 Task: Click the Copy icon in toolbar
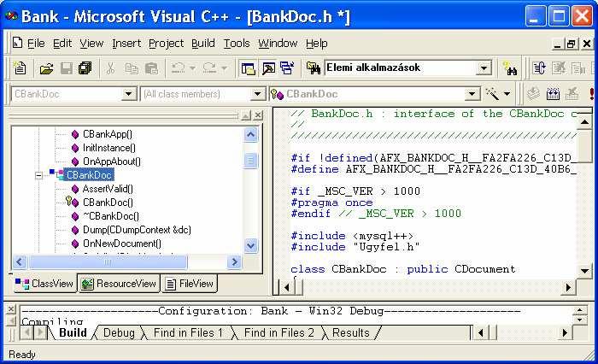coord(132,68)
